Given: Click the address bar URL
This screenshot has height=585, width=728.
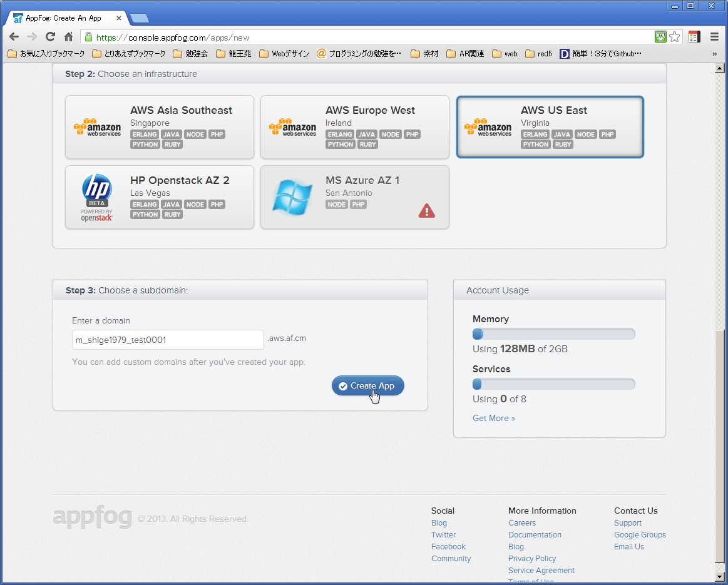Looking at the screenshot, I should (x=173, y=38).
